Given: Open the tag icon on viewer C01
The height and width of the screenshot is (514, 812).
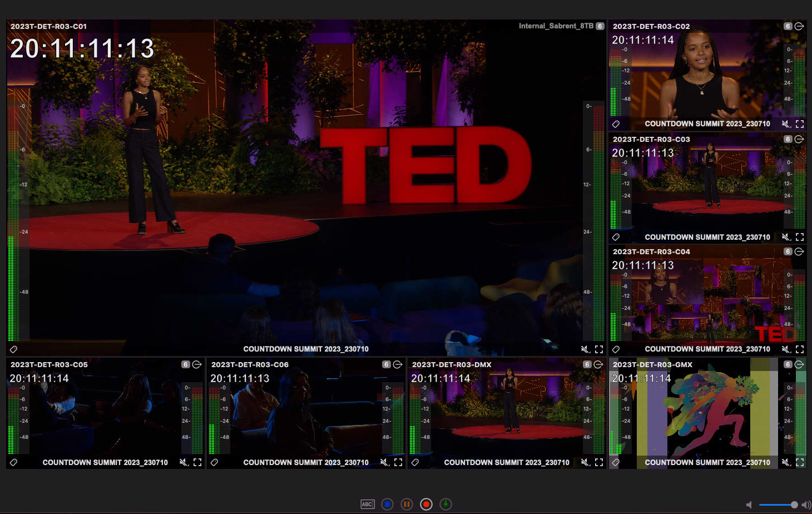Looking at the screenshot, I should click(x=14, y=349).
